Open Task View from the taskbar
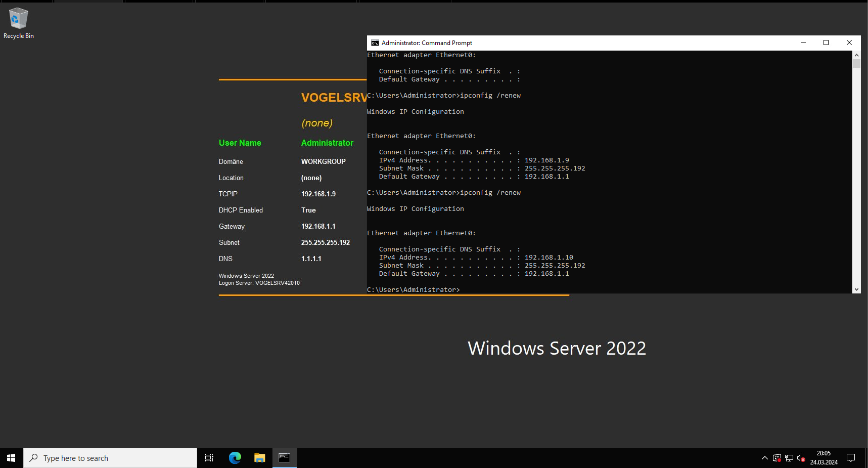 209,458
